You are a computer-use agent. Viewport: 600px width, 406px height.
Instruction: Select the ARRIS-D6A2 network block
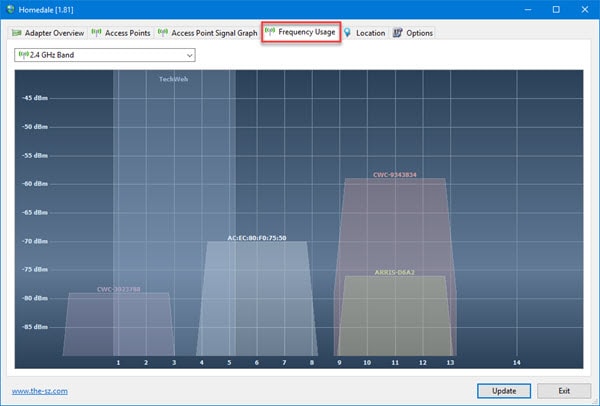point(395,316)
